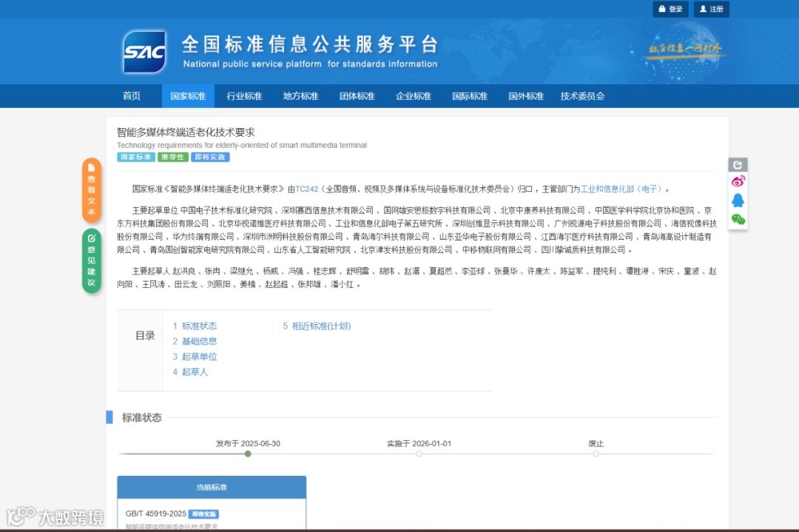Open the 行业标准 nav tab
Image resolution: width=799 pixels, height=532 pixels.
click(x=244, y=95)
